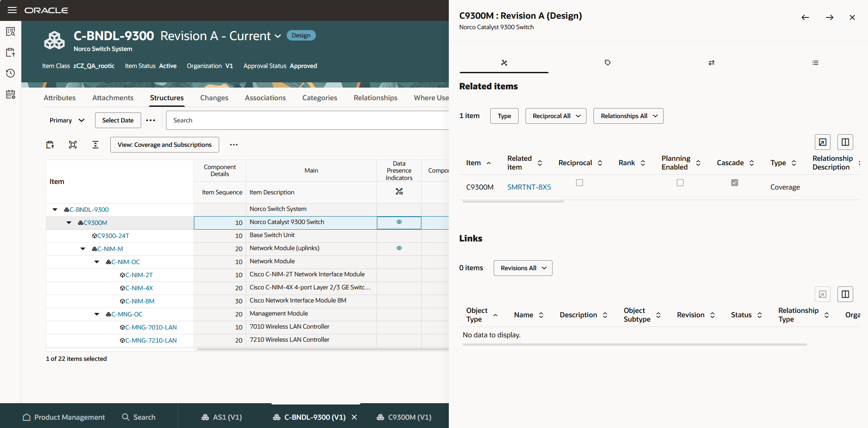Screen dimensions: 868x428
Task: Click the Type filter button
Action: [x=504, y=116]
